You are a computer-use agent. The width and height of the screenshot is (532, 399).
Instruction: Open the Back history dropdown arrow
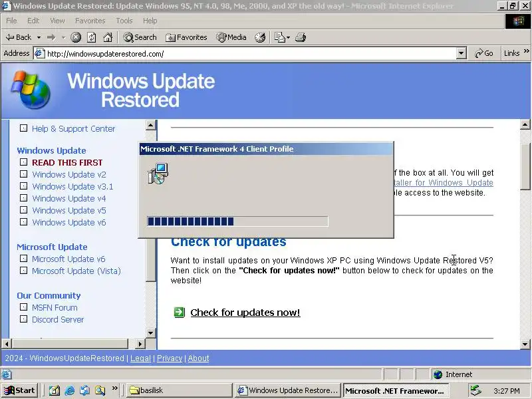(x=39, y=37)
